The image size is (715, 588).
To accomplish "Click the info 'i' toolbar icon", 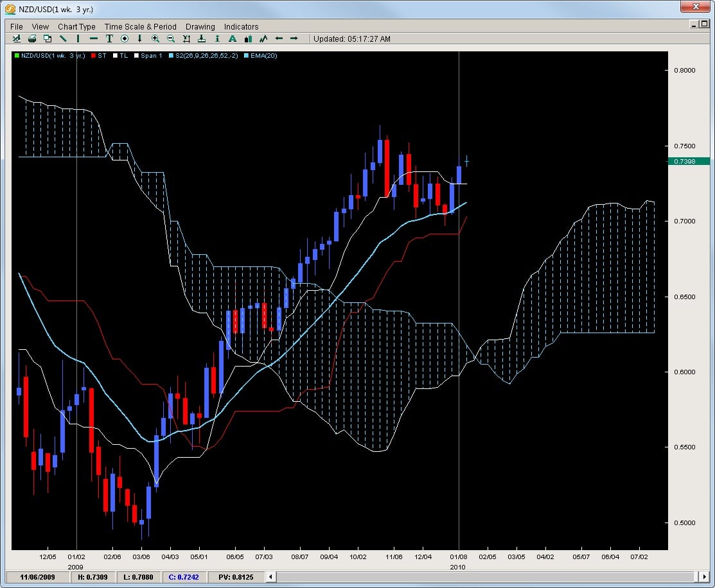I will [x=217, y=39].
